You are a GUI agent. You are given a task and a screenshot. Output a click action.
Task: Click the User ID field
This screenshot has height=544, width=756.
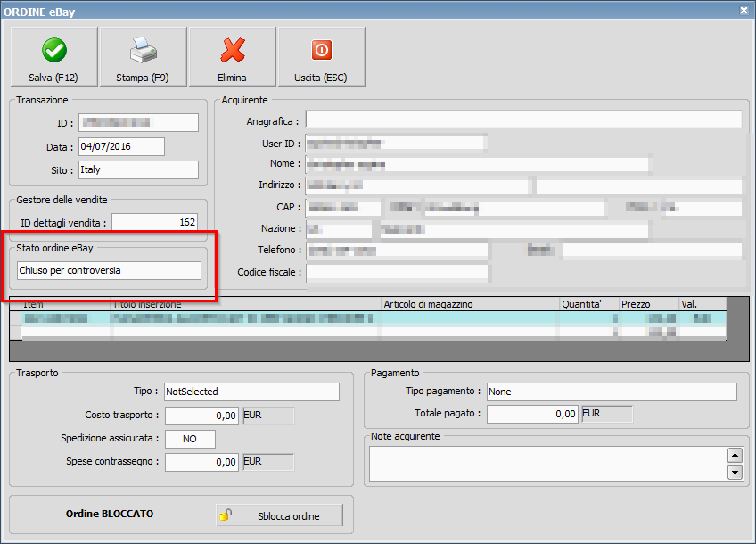[x=395, y=144]
